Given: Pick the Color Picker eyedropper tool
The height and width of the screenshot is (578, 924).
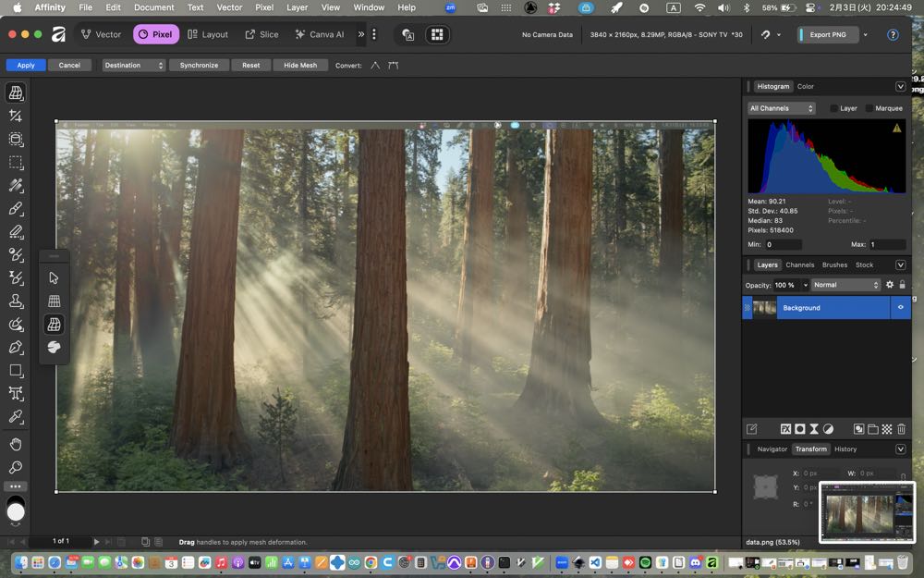Looking at the screenshot, I should pyautogui.click(x=16, y=417).
